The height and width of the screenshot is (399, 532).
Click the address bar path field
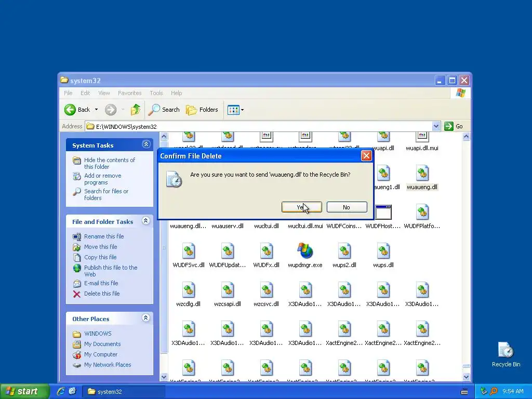[259, 127]
